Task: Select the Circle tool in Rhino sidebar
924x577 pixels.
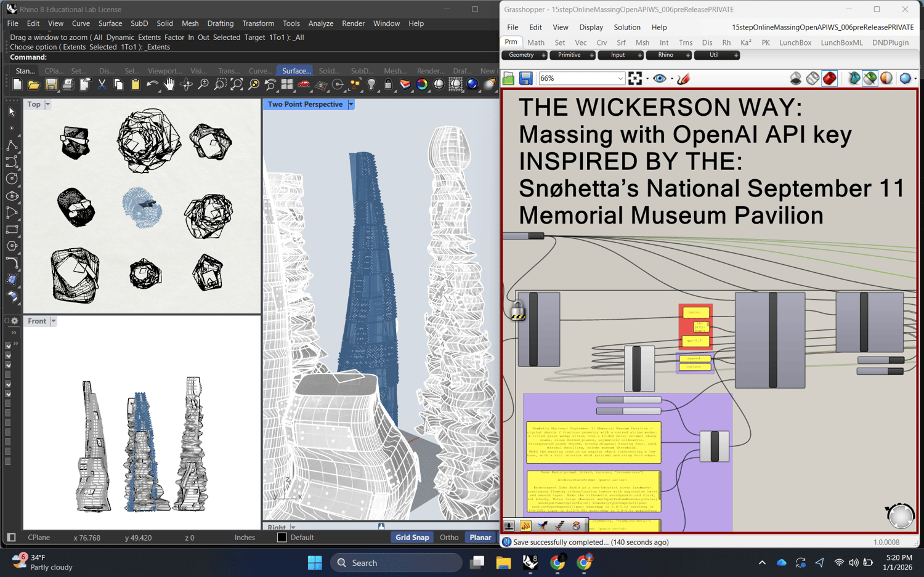Action: point(12,179)
